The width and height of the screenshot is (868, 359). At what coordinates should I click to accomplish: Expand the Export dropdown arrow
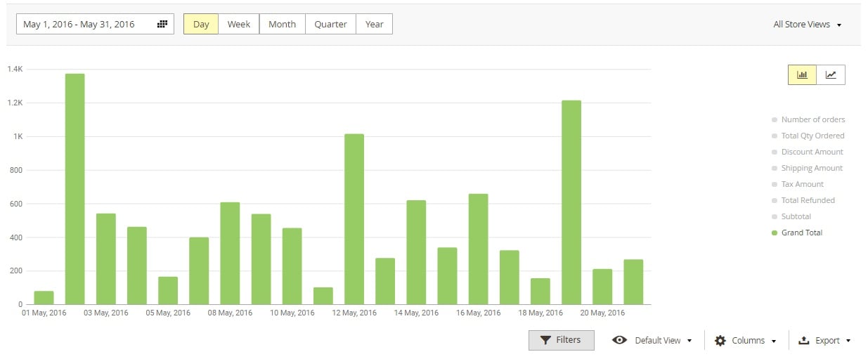848,341
